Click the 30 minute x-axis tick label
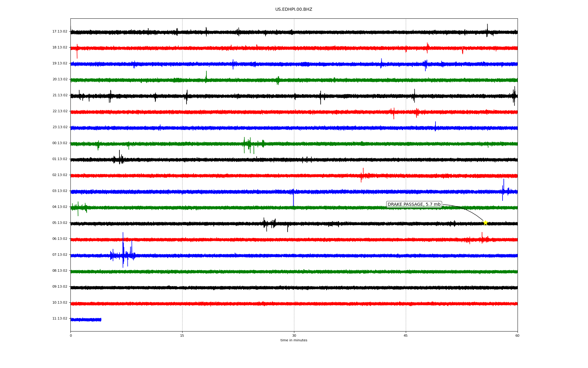Image resolution: width=588 pixels, height=368 pixels. tap(294, 335)
